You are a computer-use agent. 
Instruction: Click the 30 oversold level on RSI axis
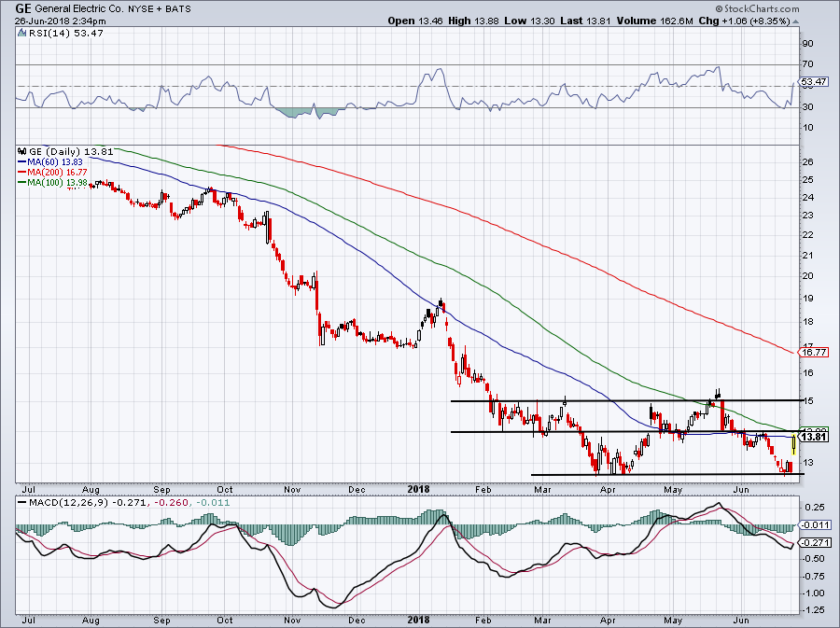tap(807, 107)
